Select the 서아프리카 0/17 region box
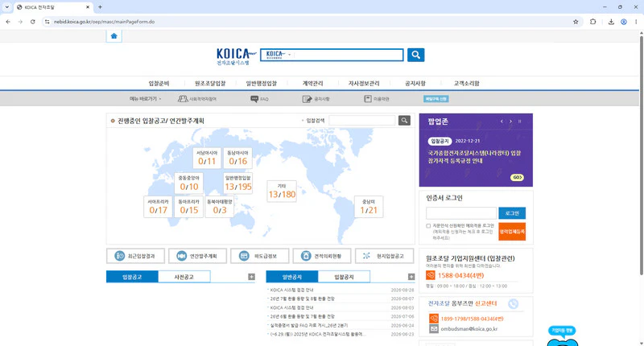The width and height of the screenshot is (644, 346). [x=158, y=207]
